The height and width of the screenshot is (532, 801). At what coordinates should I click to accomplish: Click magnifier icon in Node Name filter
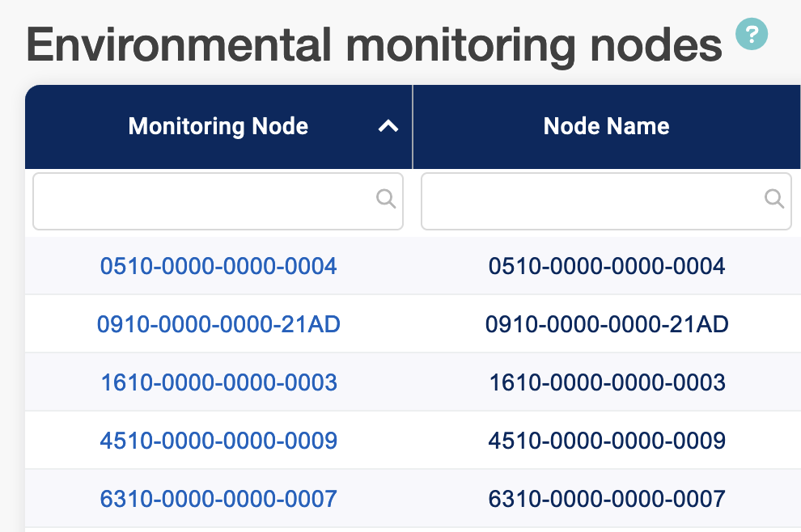pos(774,199)
